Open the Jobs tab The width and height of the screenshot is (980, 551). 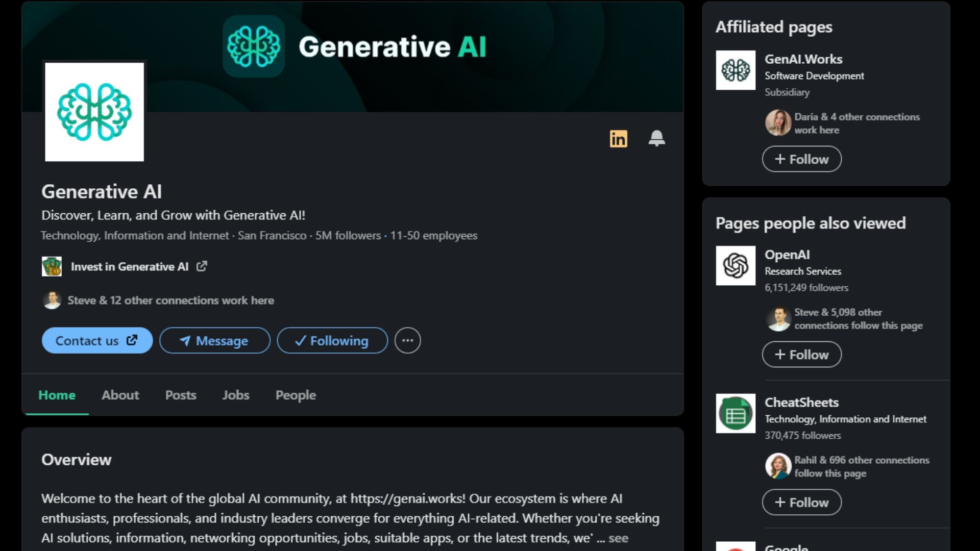[236, 395]
